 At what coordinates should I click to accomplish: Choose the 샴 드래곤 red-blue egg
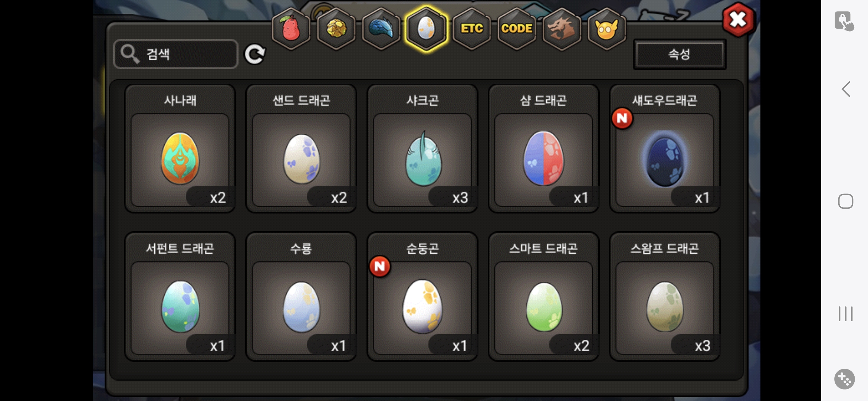(543, 149)
